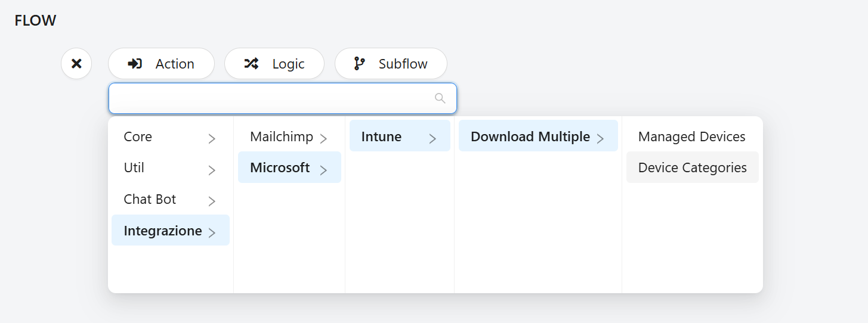Click the magnifier icon in the search box
This screenshot has height=323, width=868.
tap(440, 98)
